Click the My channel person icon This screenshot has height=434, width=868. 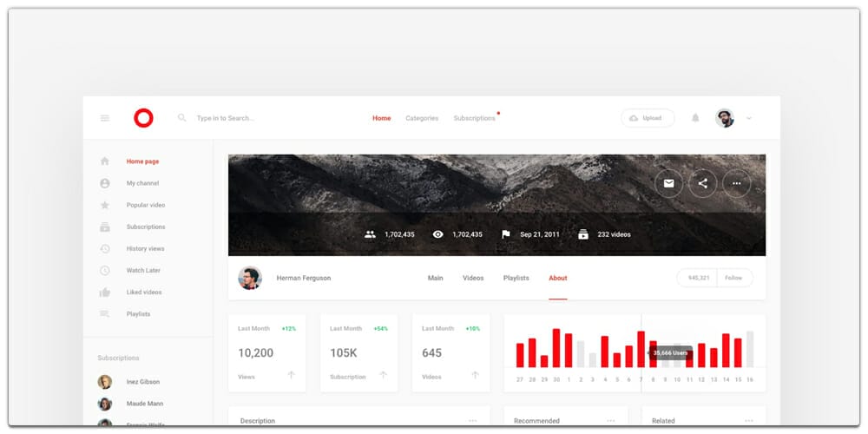coord(105,183)
